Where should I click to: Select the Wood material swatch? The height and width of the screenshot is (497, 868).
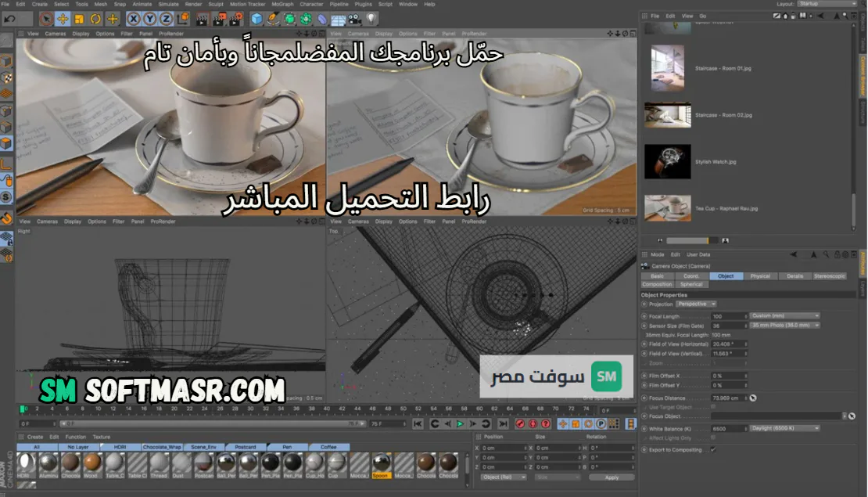click(x=92, y=465)
